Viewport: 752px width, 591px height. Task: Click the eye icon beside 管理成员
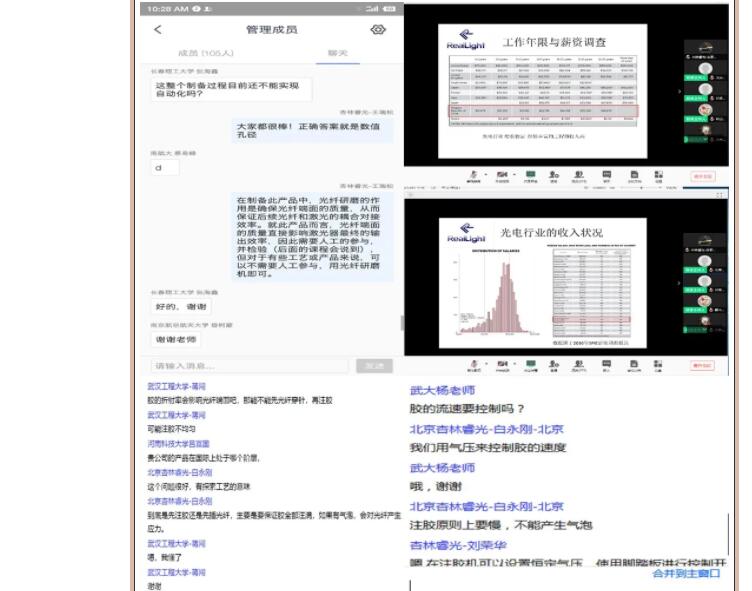[x=378, y=30]
